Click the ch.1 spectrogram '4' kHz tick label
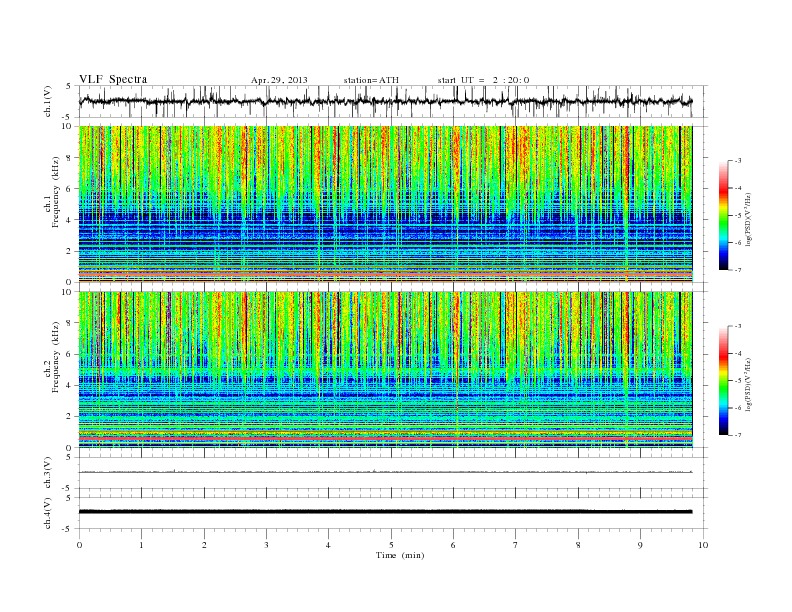 (69, 220)
